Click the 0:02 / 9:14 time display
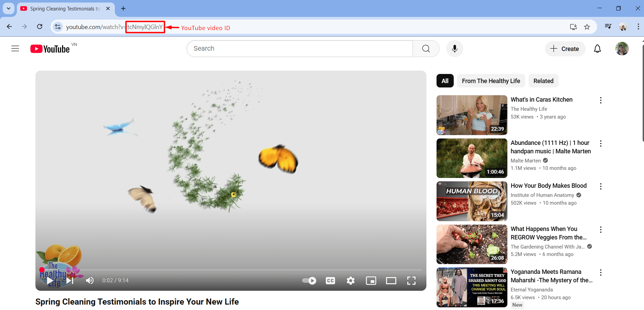The width and height of the screenshot is (644, 310). click(x=115, y=281)
